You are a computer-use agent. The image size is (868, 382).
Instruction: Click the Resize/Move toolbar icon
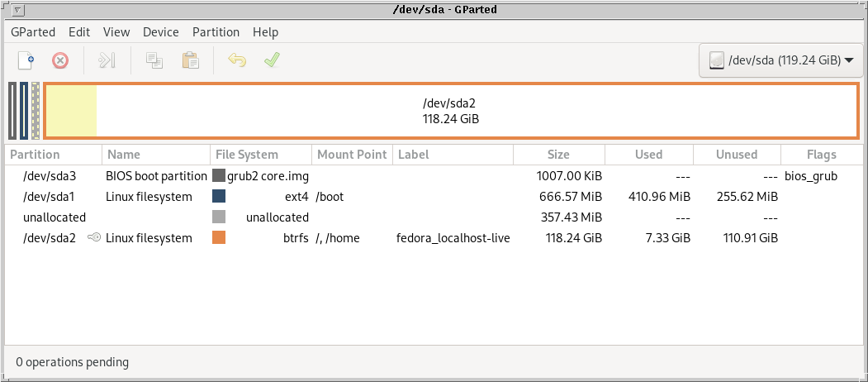pyautogui.click(x=107, y=60)
